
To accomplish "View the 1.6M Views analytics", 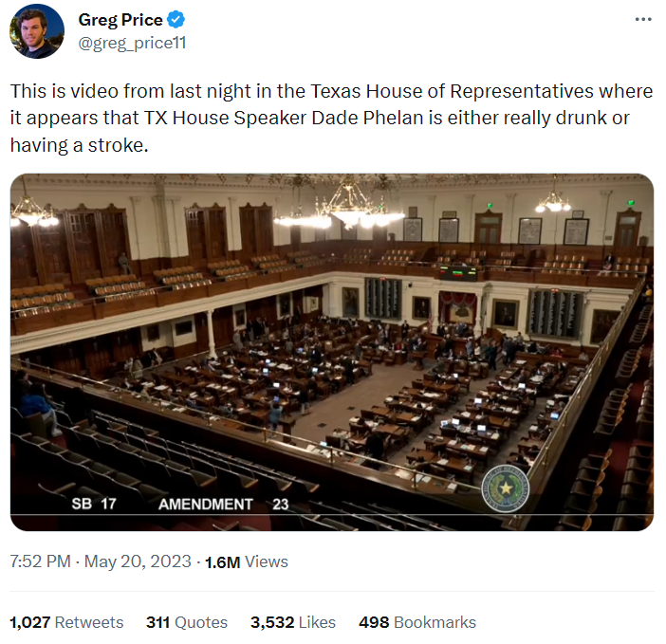I will click(247, 561).
